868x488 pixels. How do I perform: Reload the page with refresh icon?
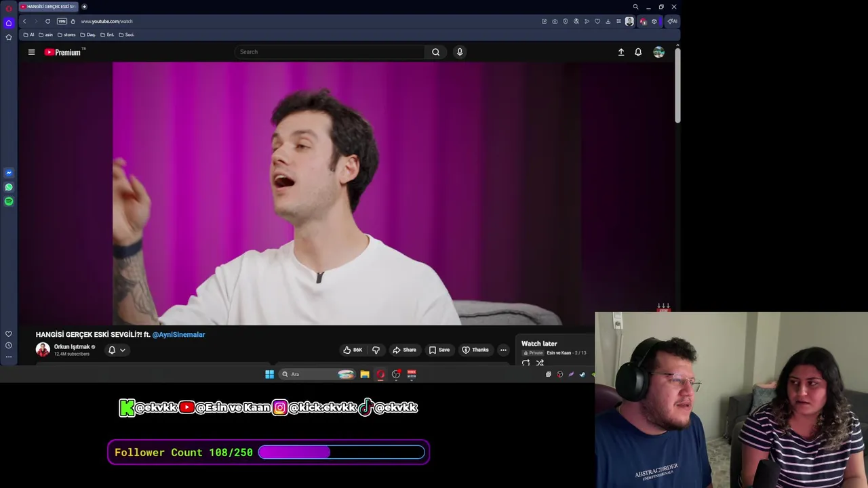point(47,21)
